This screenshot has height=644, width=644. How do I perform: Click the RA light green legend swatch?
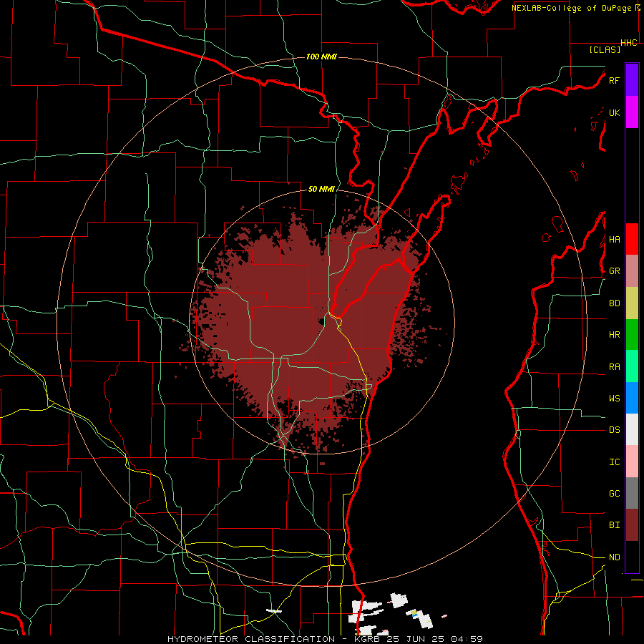[x=632, y=366]
